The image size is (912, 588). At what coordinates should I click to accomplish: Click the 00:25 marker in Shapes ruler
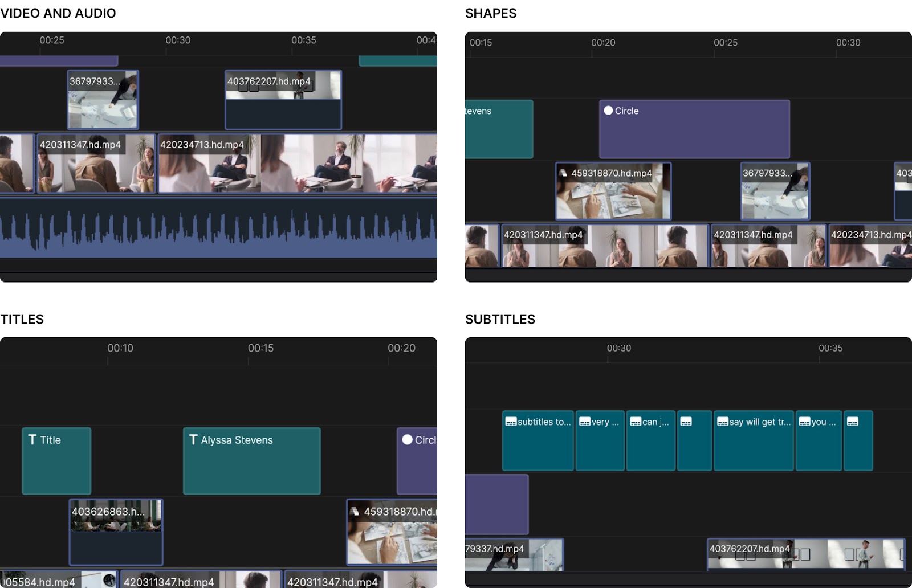coord(726,43)
